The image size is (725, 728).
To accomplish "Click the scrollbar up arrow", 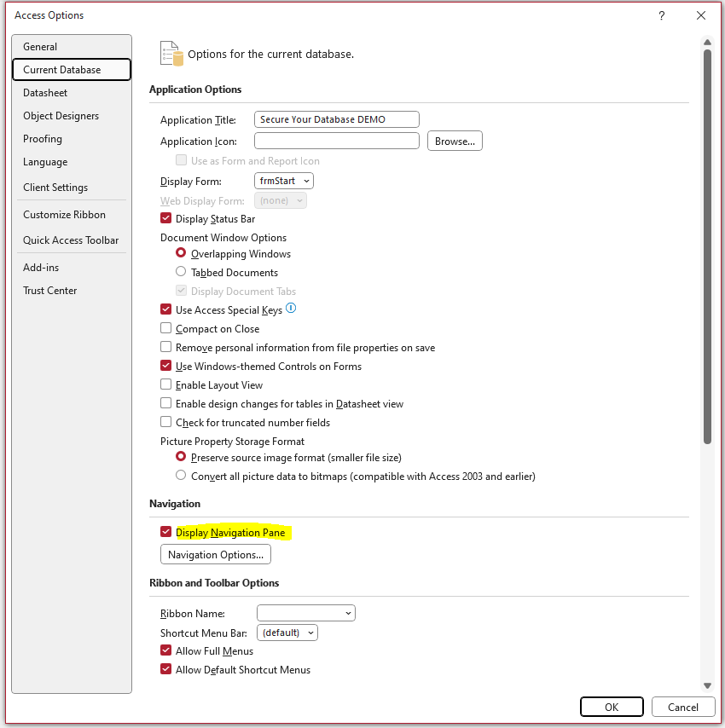I will coord(707,43).
